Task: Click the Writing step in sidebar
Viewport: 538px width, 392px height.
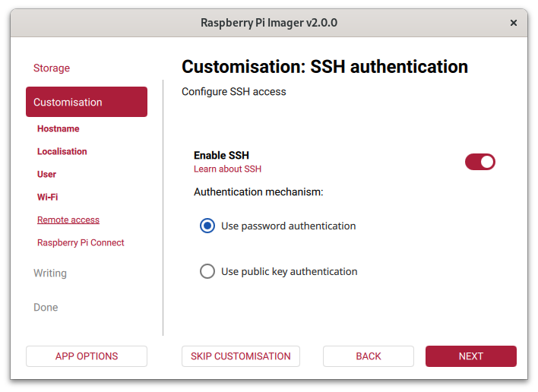Action: click(x=50, y=273)
